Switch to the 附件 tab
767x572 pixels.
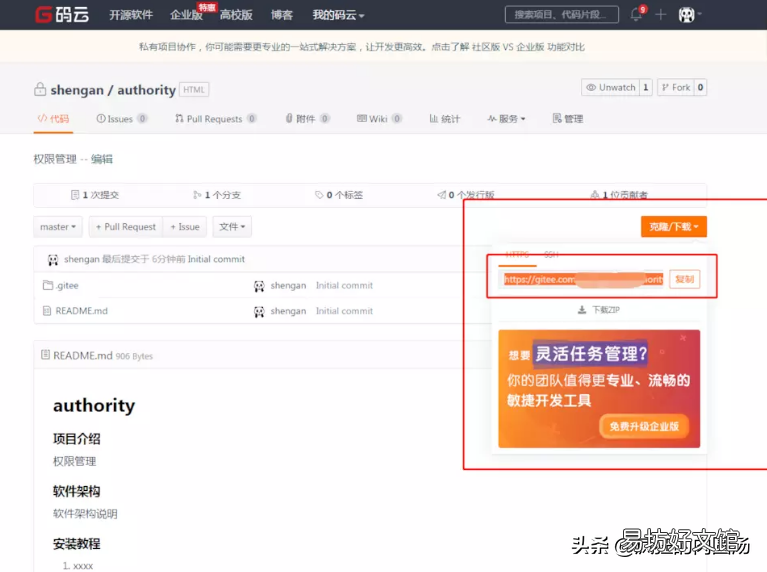click(x=308, y=119)
